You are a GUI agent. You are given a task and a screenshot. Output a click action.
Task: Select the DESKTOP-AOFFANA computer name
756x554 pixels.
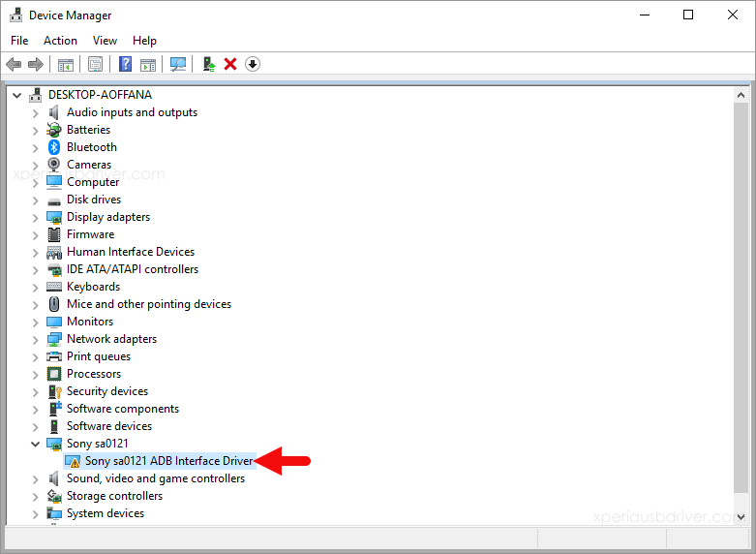point(100,95)
